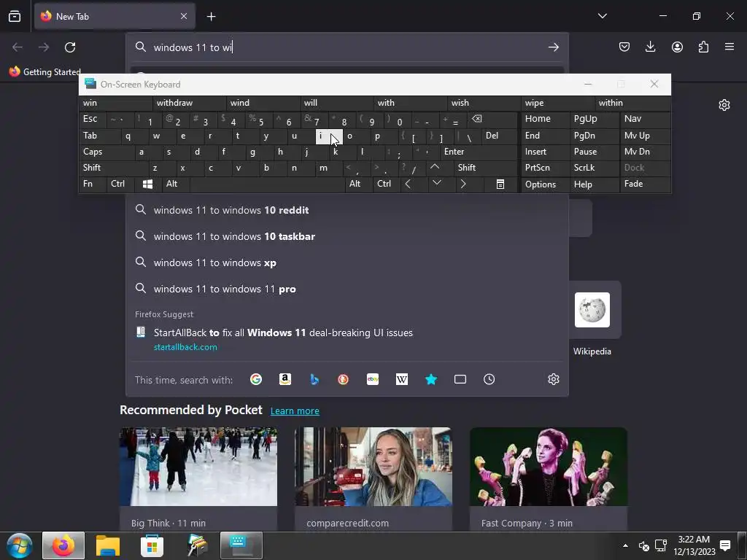Click inside the address bar text field
Viewport: 747px width, 560px height.
click(347, 47)
